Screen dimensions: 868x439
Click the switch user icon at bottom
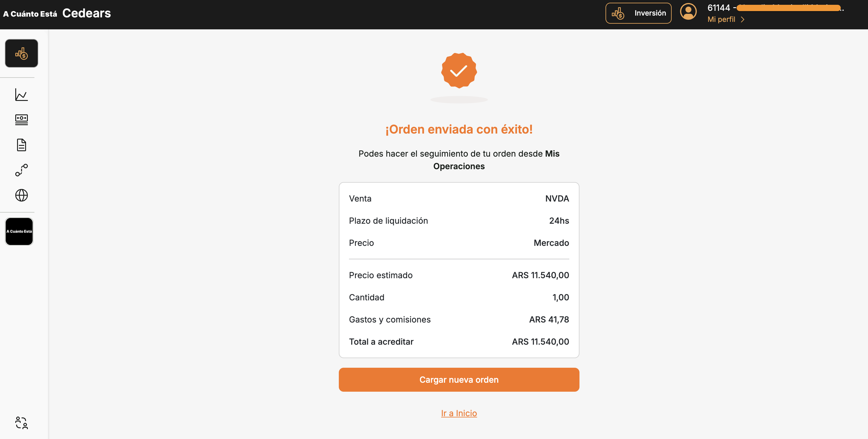click(21, 423)
